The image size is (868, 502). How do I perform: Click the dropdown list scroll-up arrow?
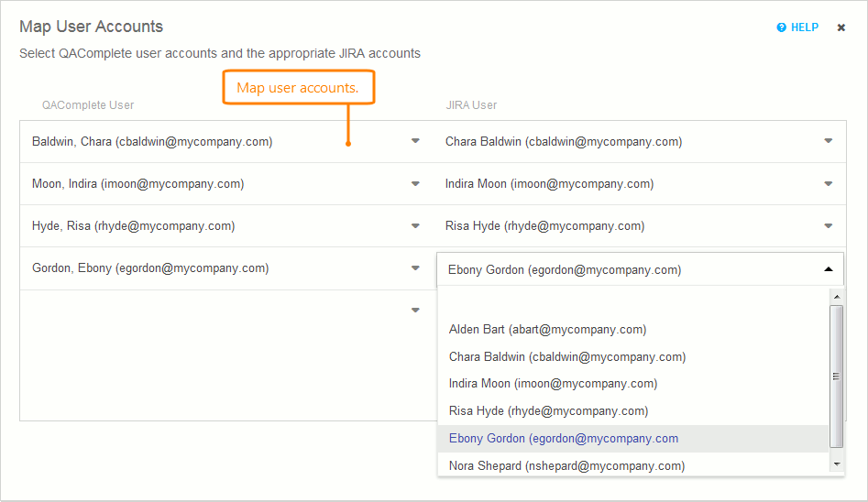coord(836,297)
